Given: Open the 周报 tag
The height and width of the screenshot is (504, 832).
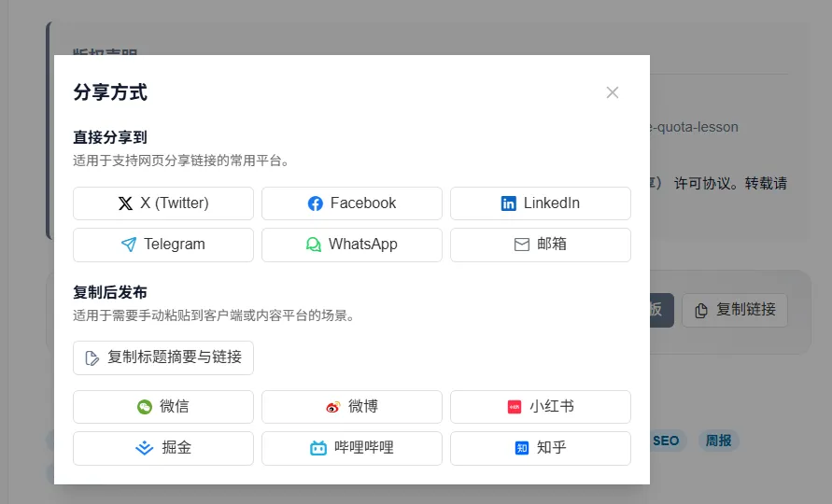Looking at the screenshot, I should (718, 441).
